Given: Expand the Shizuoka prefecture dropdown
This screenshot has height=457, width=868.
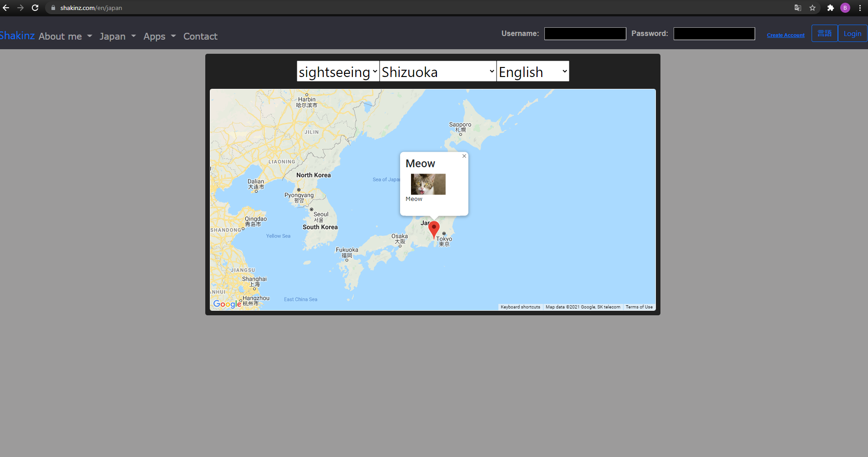Looking at the screenshot, I should (x=437, y=72).
